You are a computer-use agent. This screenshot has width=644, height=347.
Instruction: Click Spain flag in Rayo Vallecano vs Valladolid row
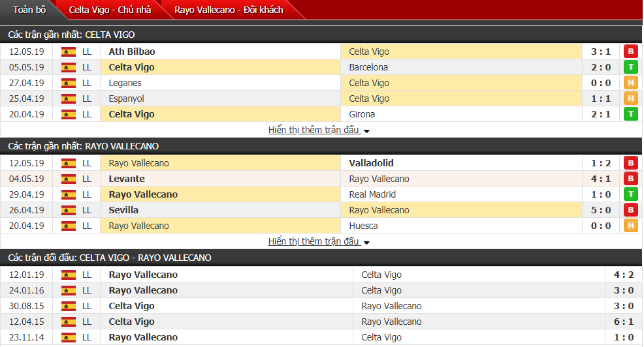(69, 163)
